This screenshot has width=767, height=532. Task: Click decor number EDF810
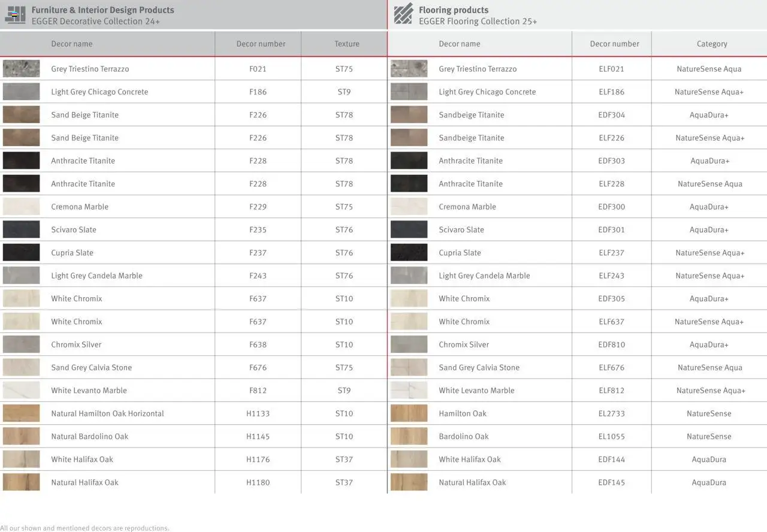pos(611,344)
